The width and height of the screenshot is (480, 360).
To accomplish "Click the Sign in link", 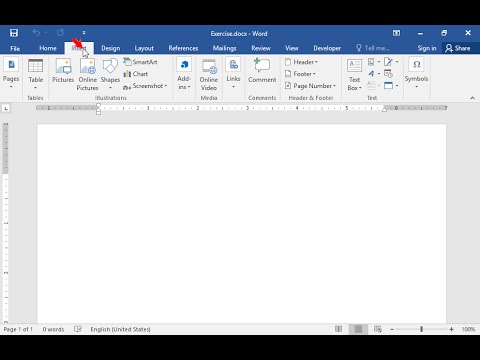I will (x=427, y=48).
